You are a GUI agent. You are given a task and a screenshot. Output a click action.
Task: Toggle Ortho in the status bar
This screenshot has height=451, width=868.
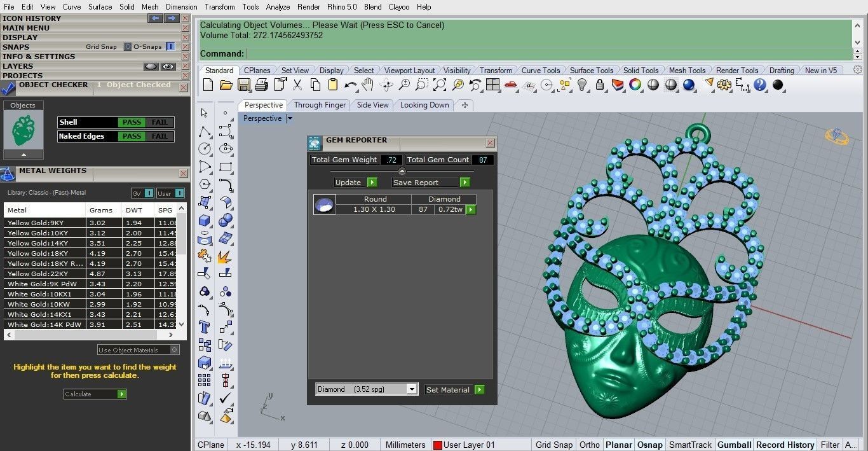click(589, 445)
